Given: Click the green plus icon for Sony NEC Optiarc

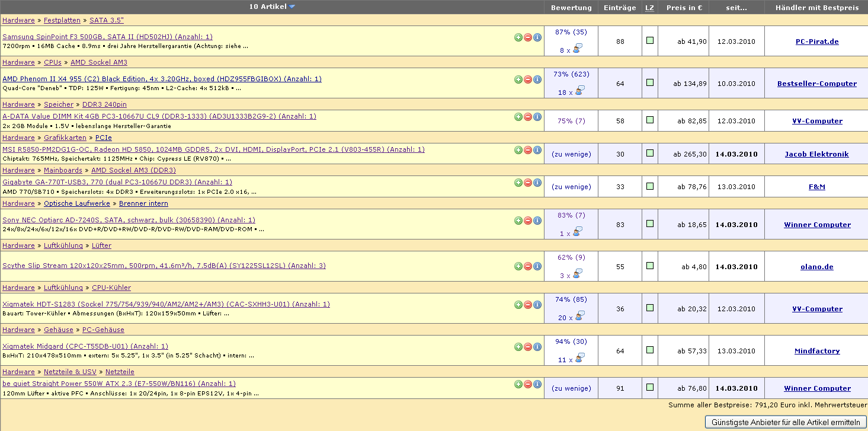Looking at the screenshot, I should pos(518,221).
